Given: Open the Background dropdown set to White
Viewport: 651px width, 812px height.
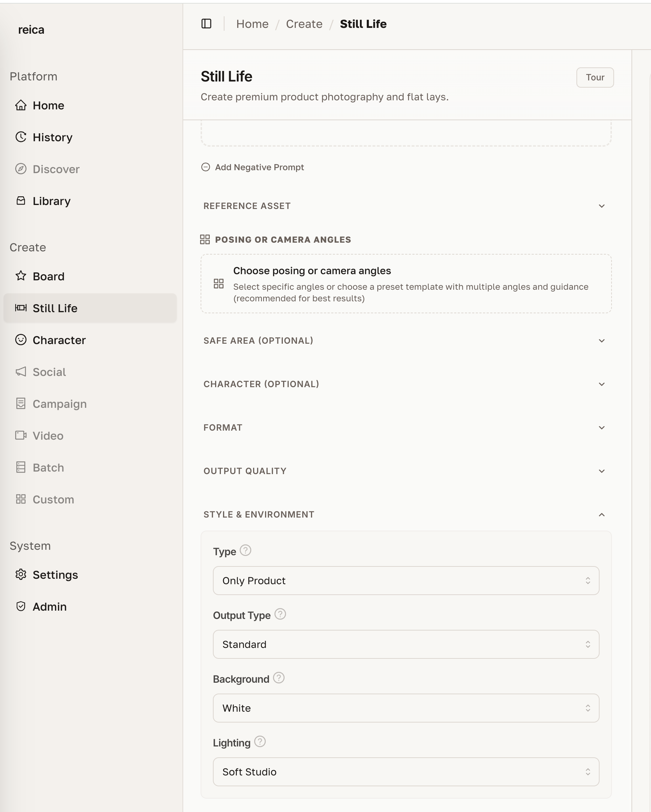Looking at the screenshot, I should tap(406, 708).
